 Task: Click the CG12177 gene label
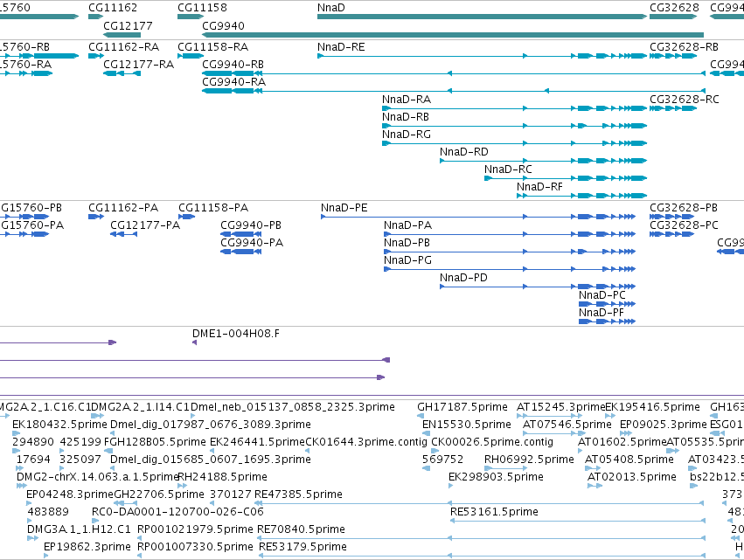129,25
